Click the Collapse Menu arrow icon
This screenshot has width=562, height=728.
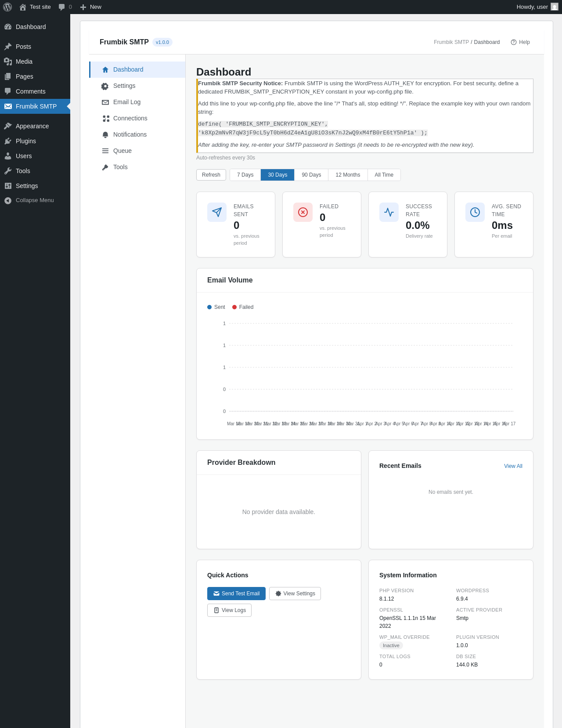pos(8,200)
